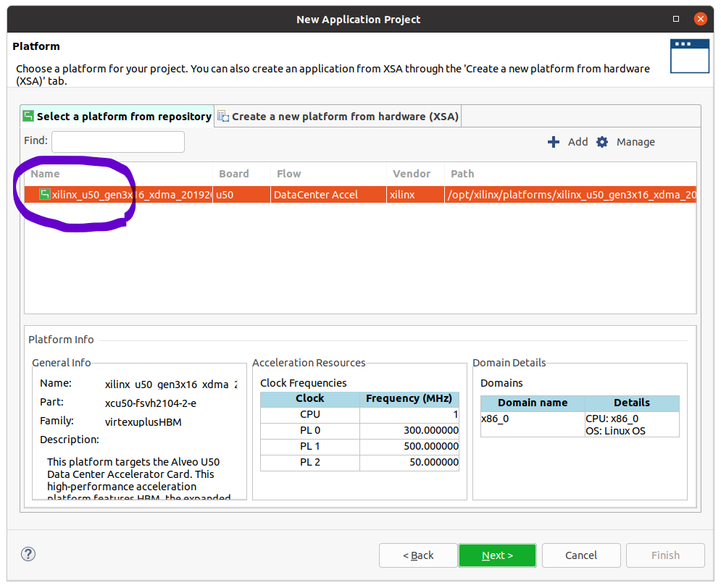Screen dimensions: 721x588
Task: Maximize the New Application Project dialog
Action: [x=676, y=19]
